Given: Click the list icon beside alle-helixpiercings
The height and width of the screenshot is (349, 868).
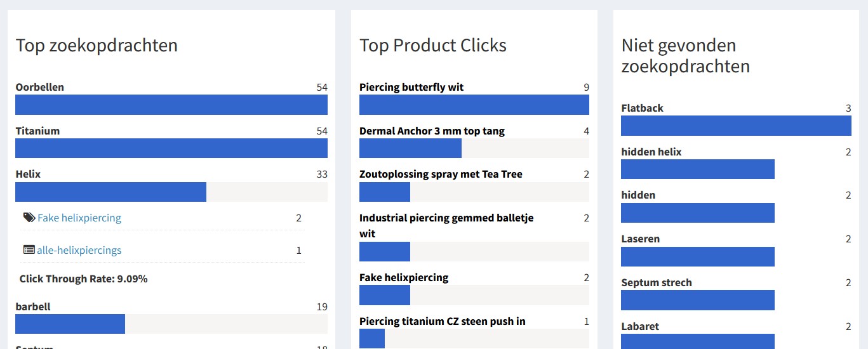Looking at the screenshot, I should pos(29,250).
